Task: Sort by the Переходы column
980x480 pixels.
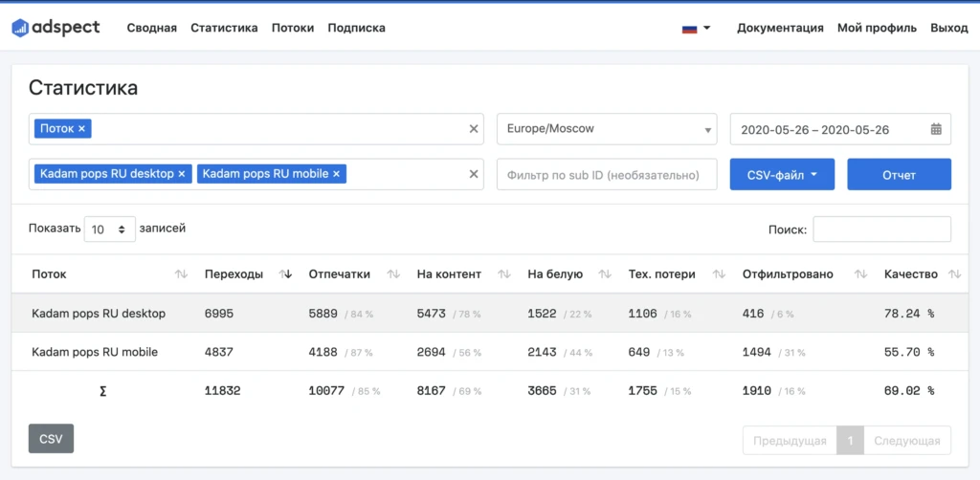Action: pyautogui.click(x=285, y=274)
